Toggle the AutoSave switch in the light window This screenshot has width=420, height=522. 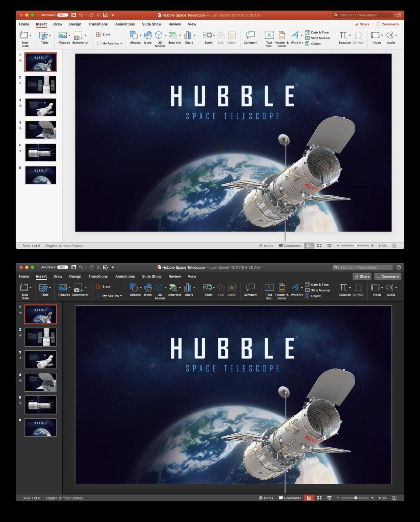pos(62,15)
